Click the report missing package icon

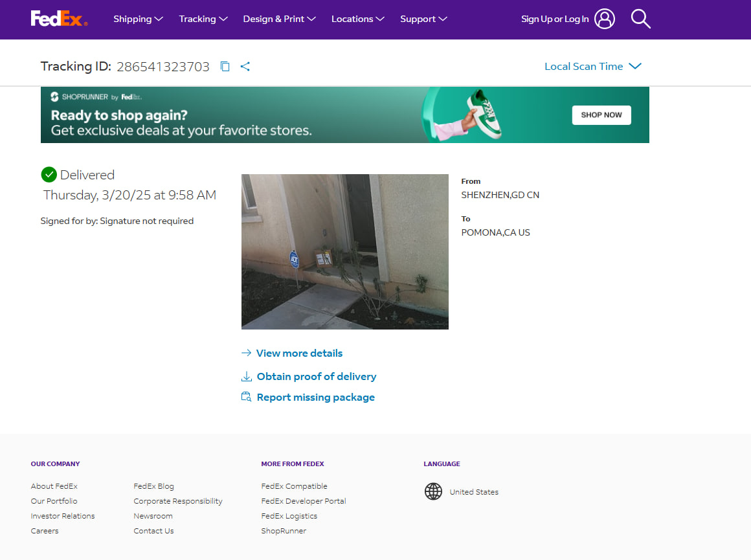coord(246,397)
